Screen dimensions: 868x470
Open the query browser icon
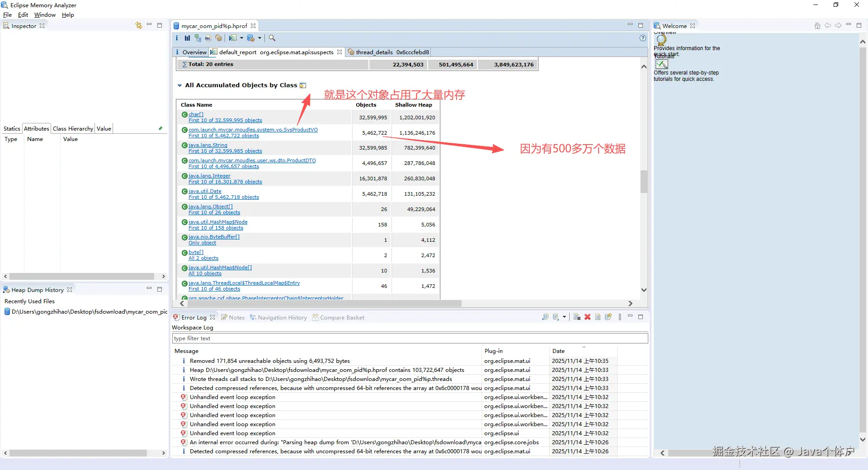251,38
